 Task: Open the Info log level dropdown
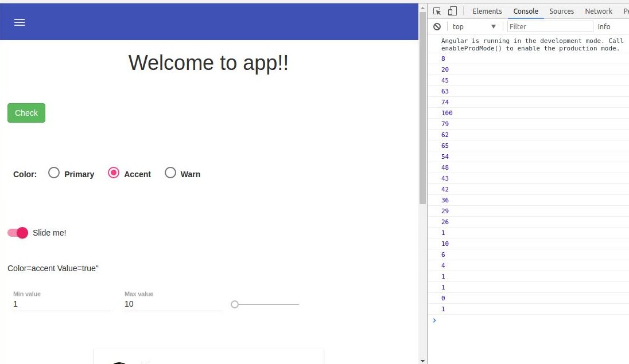point(604,26)
